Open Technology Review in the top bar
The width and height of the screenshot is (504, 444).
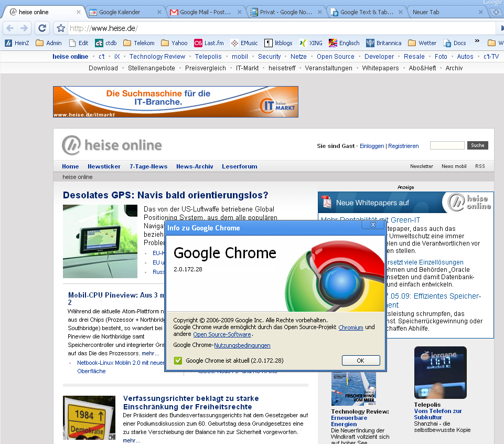coord(157,57)
